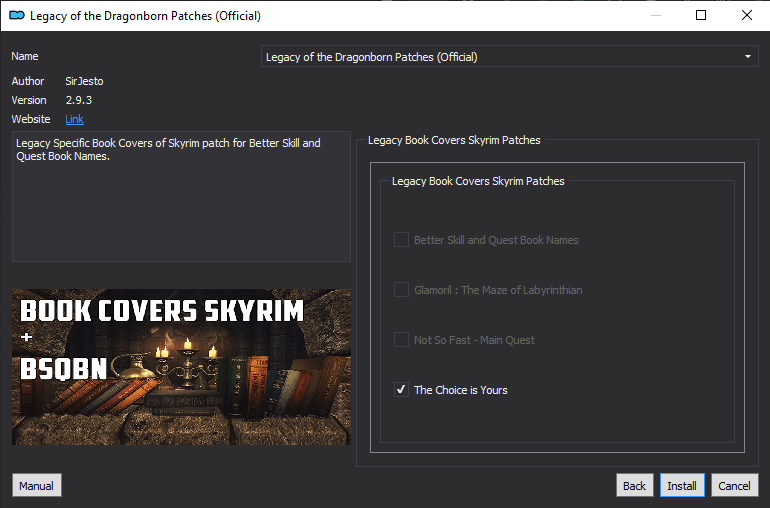
Task: Click the version number 2.9.3
Action: click(79, 100)
